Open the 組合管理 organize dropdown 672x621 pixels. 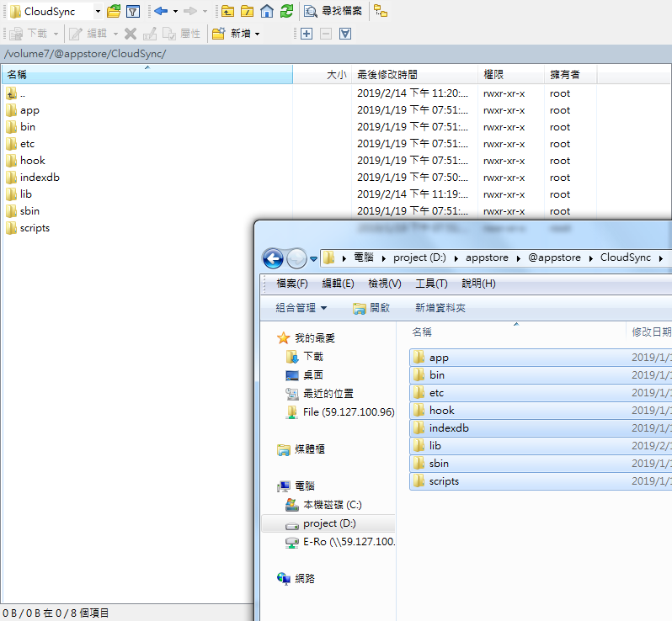click(301, 308)
